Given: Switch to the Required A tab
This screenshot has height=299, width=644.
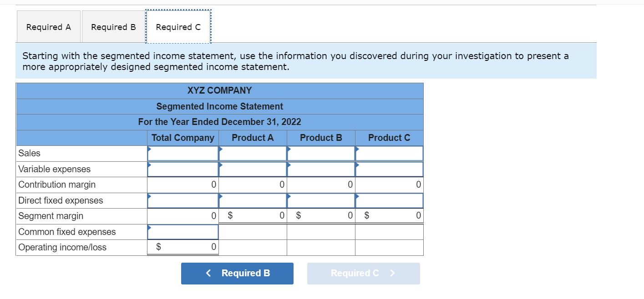Looking at the screenshot, I should click(x=48, y=26).
